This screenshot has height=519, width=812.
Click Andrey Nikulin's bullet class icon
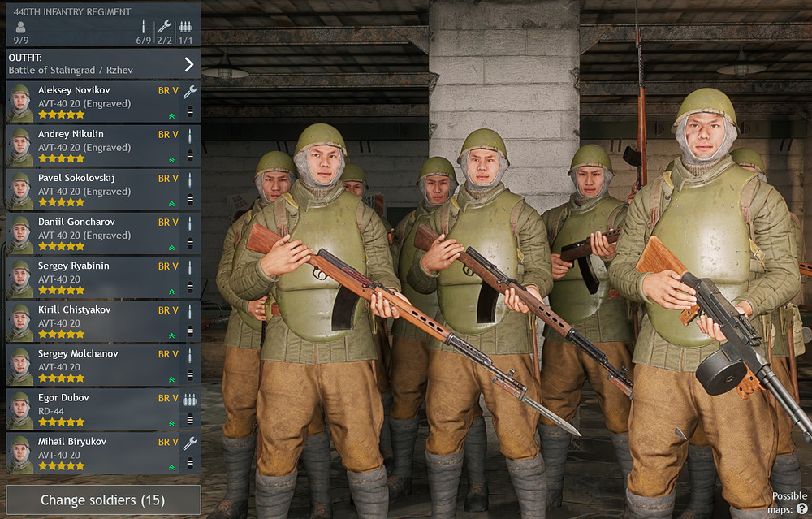click(189, 136)
